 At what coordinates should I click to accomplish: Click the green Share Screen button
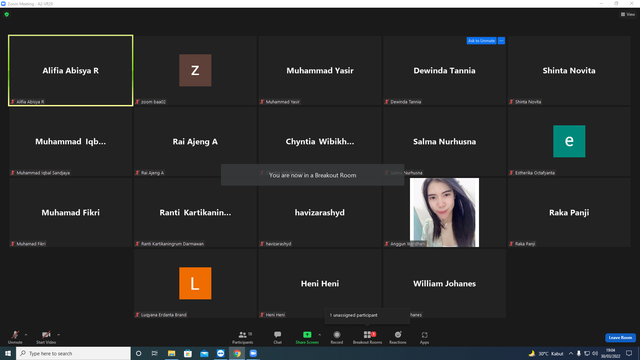307,337
